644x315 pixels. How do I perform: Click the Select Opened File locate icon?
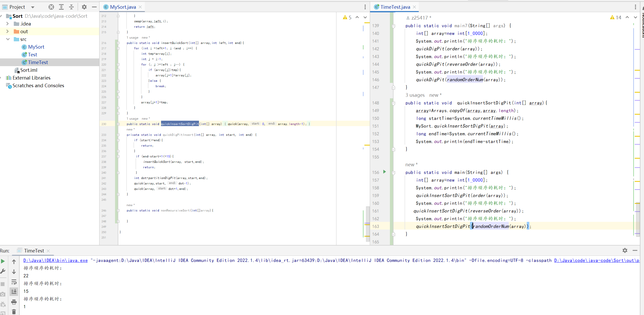pos(51,7)
